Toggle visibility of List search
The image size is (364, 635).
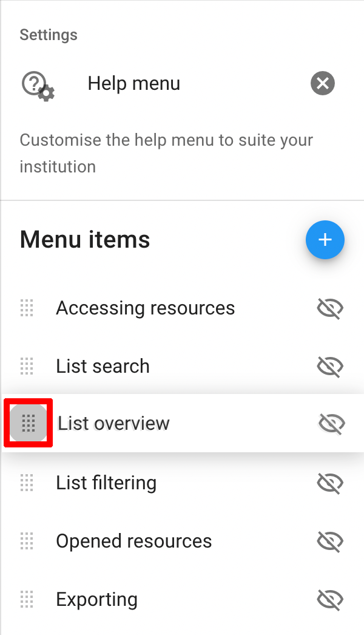[330, 367]
